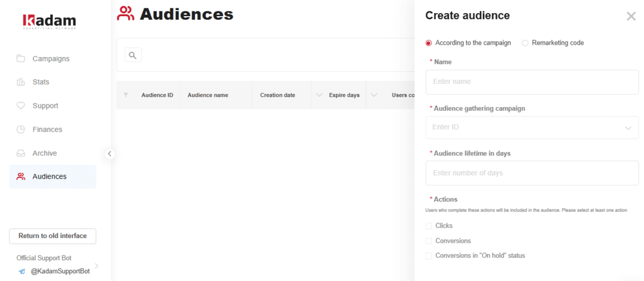The width and height of the screenshot is (644, 281).
Task: Click the Finances pie chart icon
Action: [21, 129]
